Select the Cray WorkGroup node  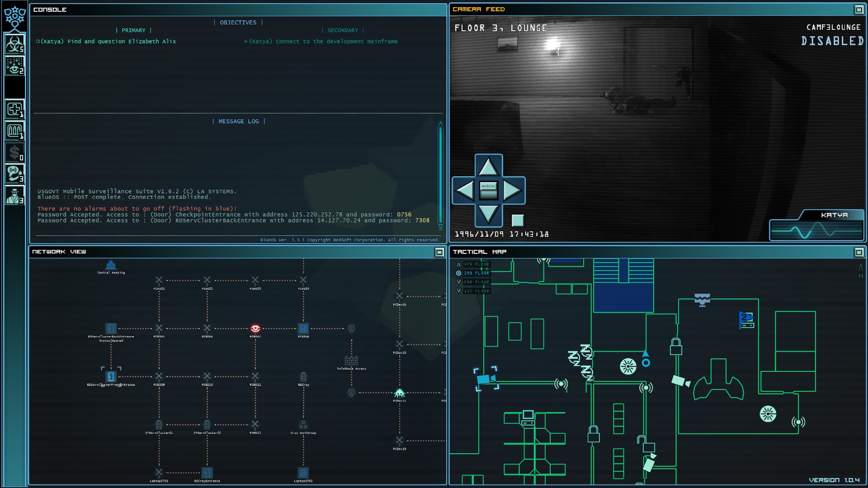[x=303, y=425]
